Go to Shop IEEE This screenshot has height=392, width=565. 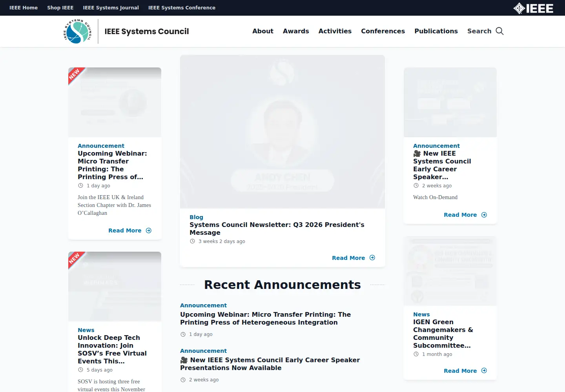(x=60, y=8)
